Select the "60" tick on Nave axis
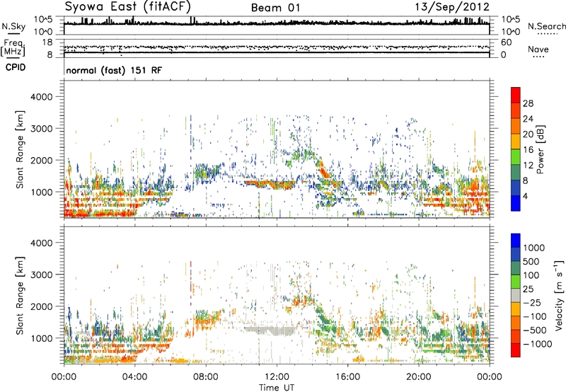Viewport: 566px width, 392px height. coord(506,42)
